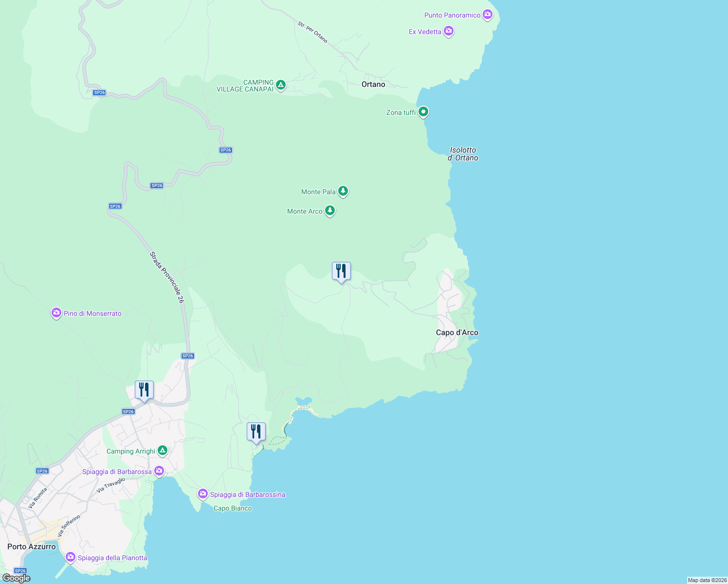Select the Isolotto d'Ortano label
728x584 pixels.
[464, 154]
